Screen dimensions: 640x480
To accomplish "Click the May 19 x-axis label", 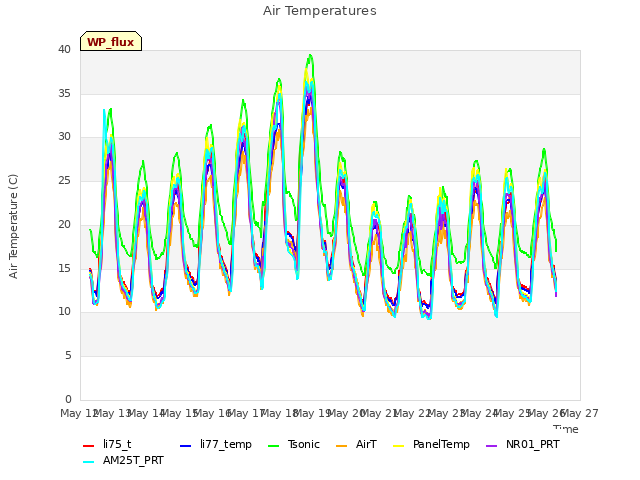I will point(312,413).
